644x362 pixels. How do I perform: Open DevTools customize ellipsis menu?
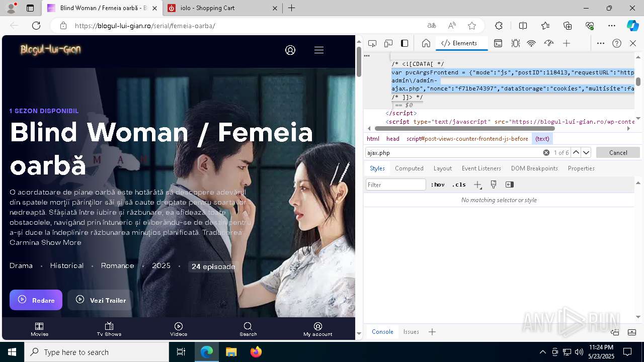(x=601, y=43)
